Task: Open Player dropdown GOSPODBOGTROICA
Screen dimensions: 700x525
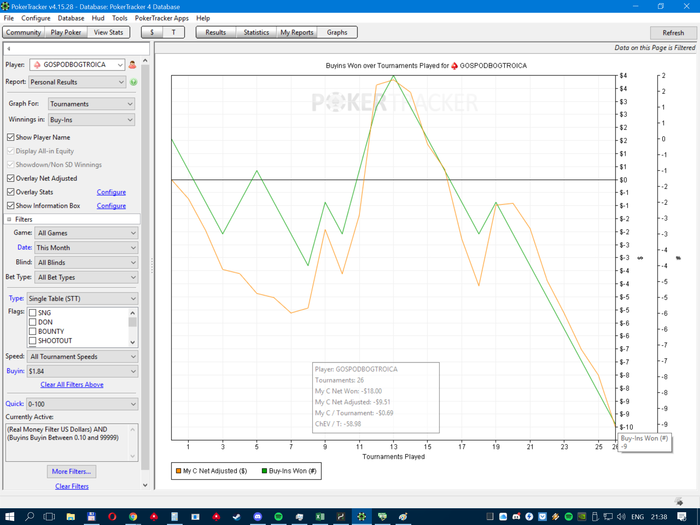Action: click(77, 65)
